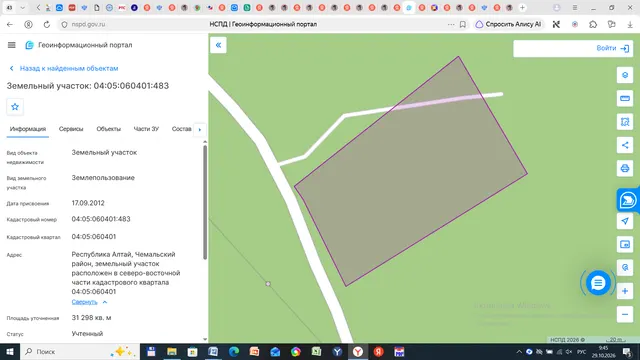Click Спросить Алису AI button
Viewport: 640px width, 360px height.
[x=508, y=24]
